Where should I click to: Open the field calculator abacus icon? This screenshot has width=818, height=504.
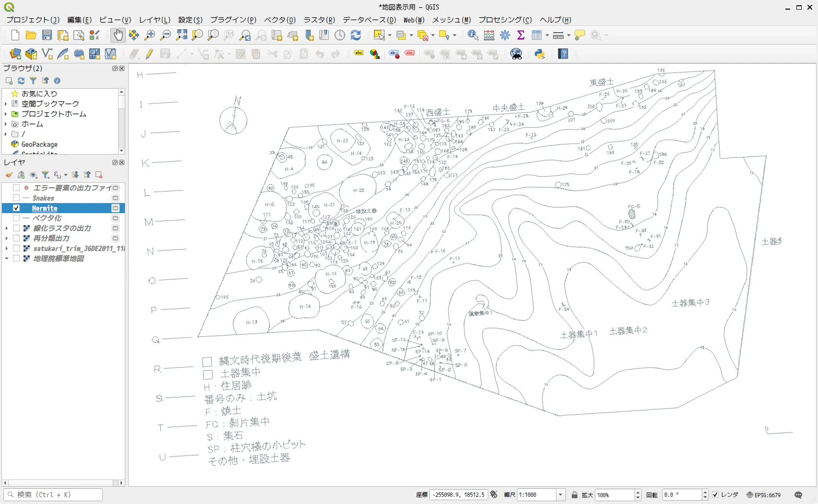[489, 35]
